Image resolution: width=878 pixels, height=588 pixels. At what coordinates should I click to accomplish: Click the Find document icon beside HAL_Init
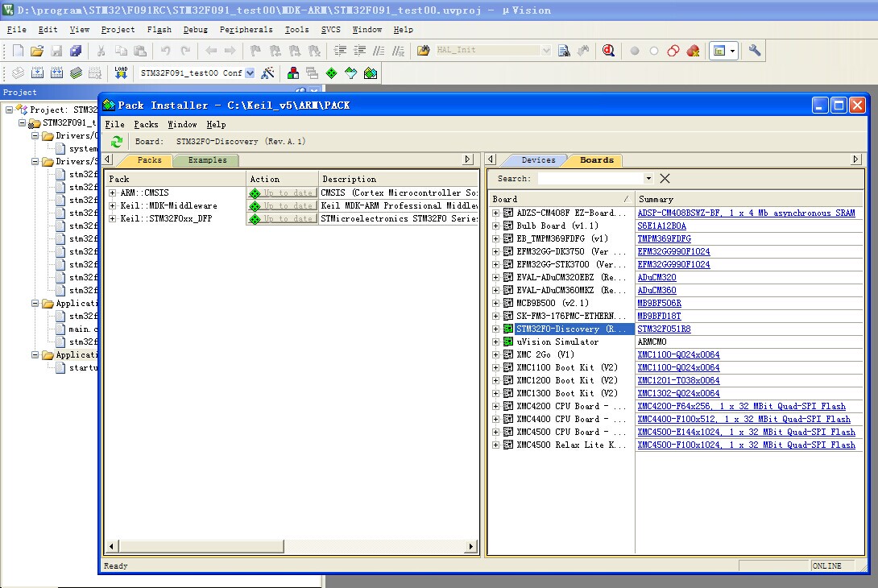[x=564, y=51]
